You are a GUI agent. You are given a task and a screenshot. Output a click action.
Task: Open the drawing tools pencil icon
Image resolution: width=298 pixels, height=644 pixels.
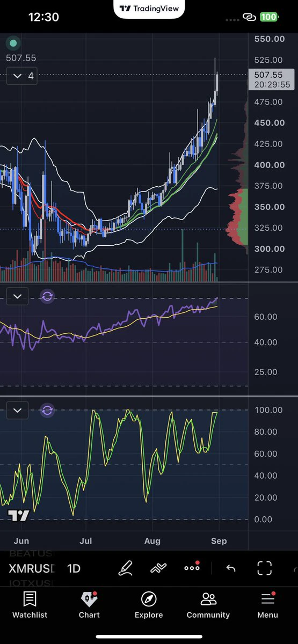pyautogui.click(x=125, y=568)
